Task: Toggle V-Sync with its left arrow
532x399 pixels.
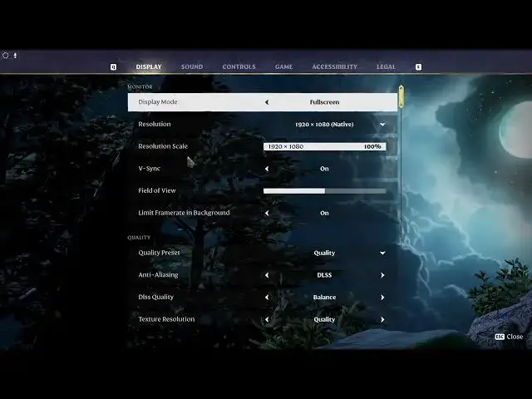Action: pyautogui.click(x=267, y=169)
